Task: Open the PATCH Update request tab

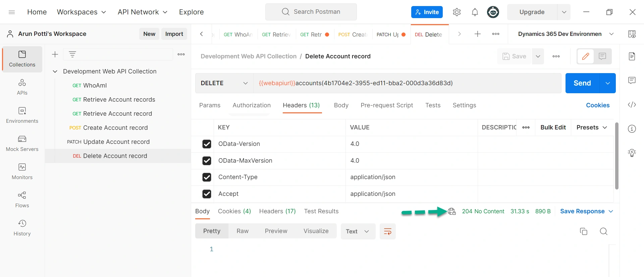Action: coord(391,34)
